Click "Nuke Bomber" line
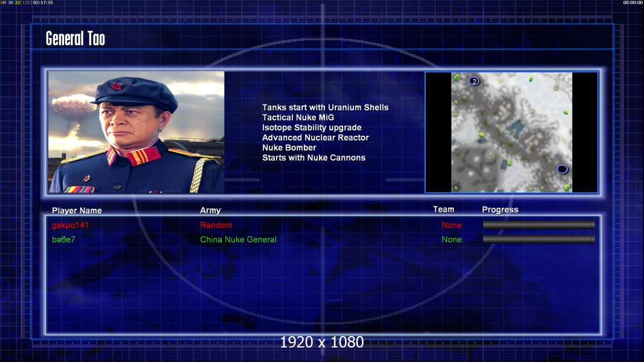The height and width of the screenshot is (362, 644). [289, 148]
